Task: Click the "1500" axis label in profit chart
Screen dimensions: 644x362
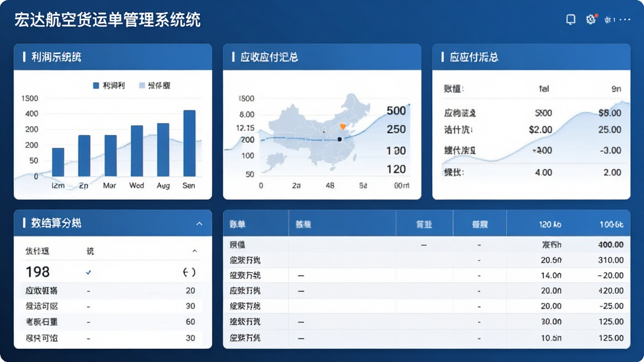Action: tap(30, 99)
